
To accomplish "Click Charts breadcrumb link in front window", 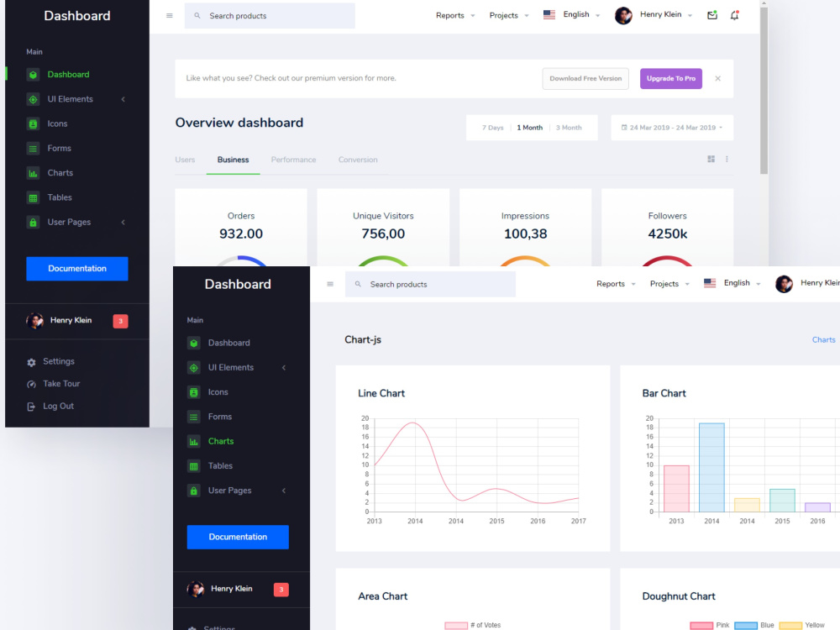I will 823,339.
